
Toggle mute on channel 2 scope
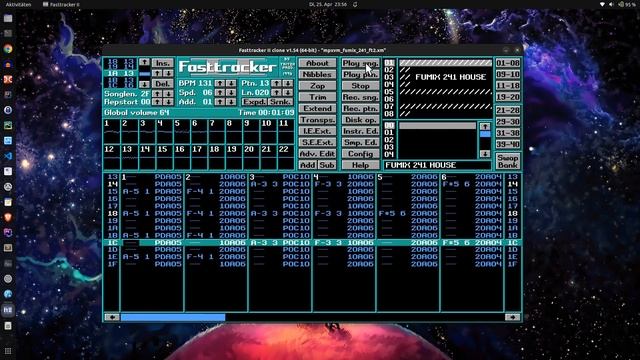129,131
